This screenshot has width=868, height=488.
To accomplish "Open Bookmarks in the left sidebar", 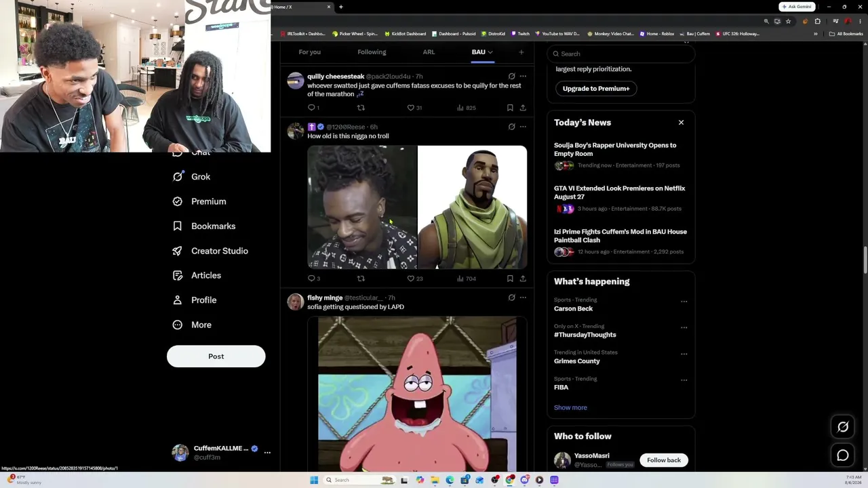I will click(204, 226).
